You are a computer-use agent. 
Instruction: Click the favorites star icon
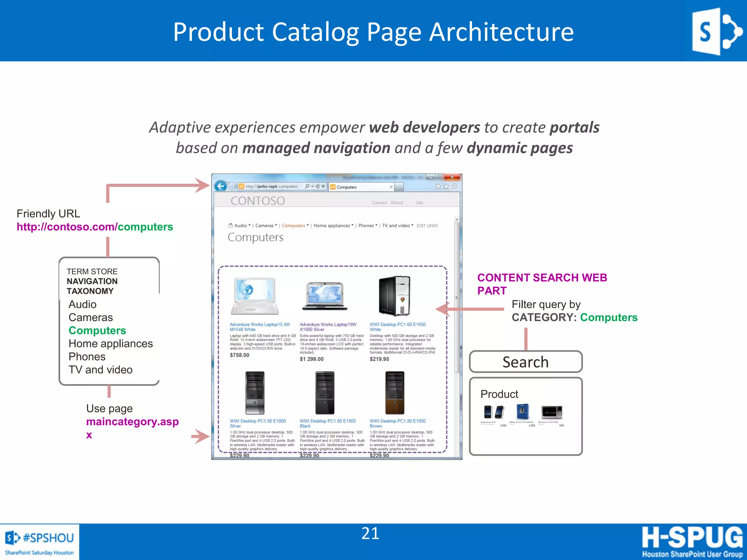(446, 187)
